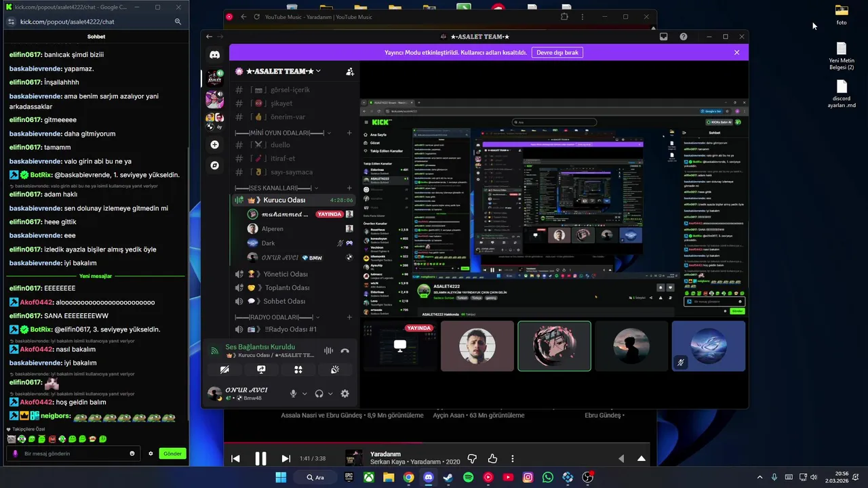Click username Akof0442 saying hoş geldin balım
Screen dimensions: 868x488
point(36,402)
